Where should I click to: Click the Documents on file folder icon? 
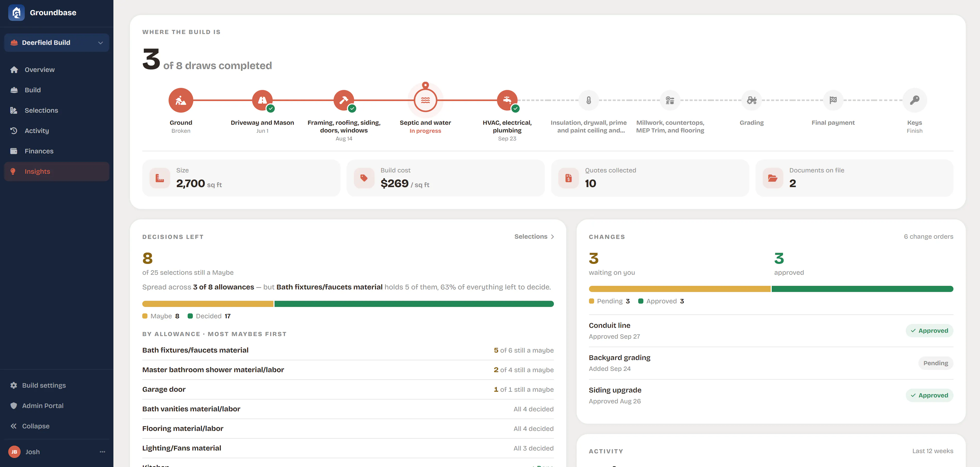(773, 178)
